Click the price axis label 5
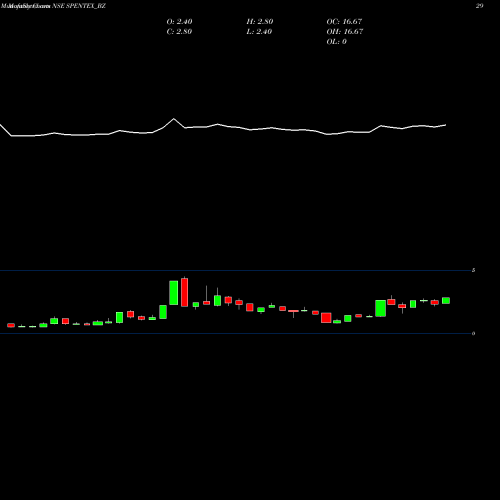Viewport: 500px width, 500px height. pyautogui.click(x=473, y=270)
